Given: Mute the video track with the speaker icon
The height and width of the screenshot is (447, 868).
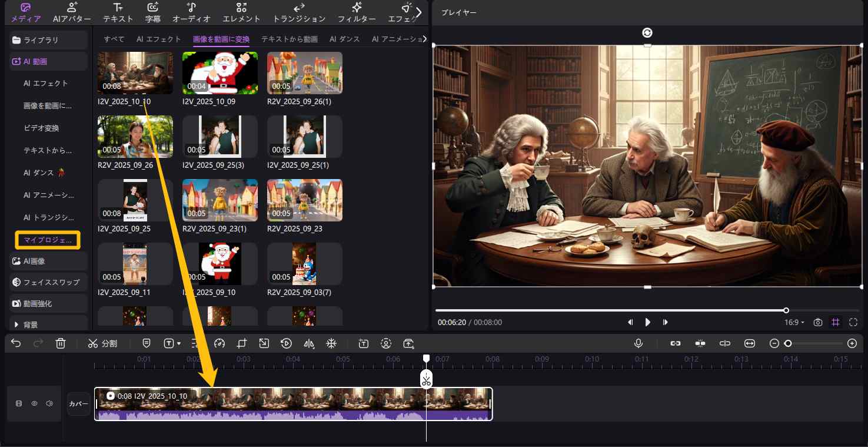Looking at the screenshot, I should (x=49, y=403).
